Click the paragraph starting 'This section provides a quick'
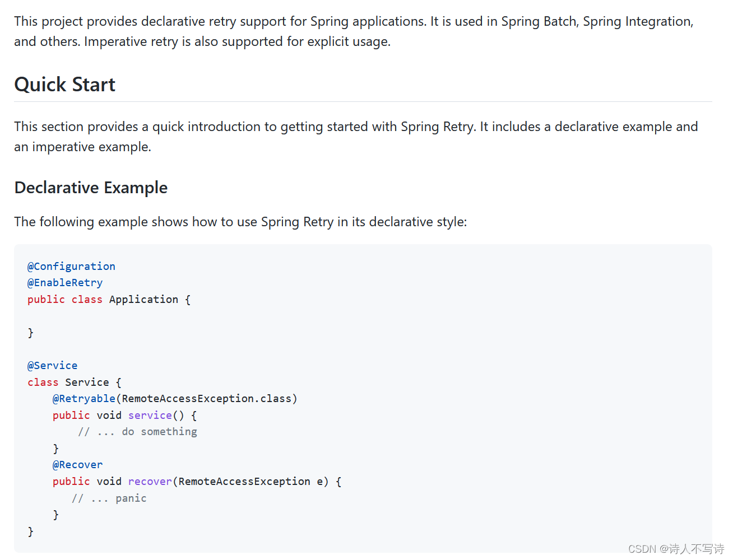Viewport: 733px width, 560px height. click(356, 137)
